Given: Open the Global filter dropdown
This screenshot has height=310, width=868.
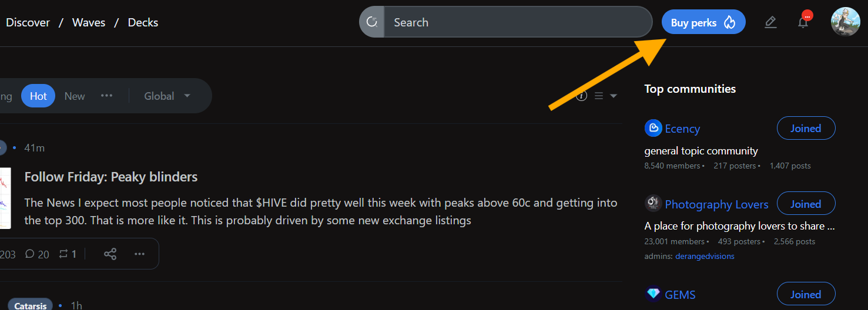Looking at the screenshot, I should pos(167,96).
